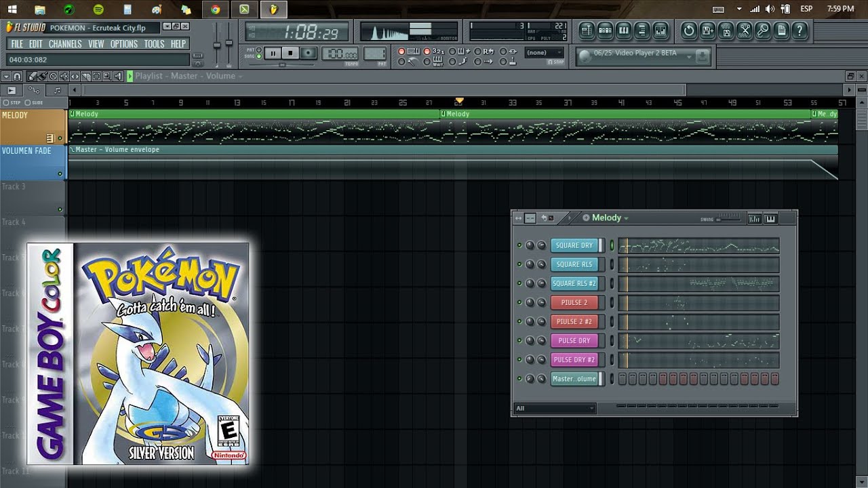The height and width of the screenshot is (488, 868).
Task: Toggle channel select light for SQUARE RLS #2
Action: coord(612,283)
